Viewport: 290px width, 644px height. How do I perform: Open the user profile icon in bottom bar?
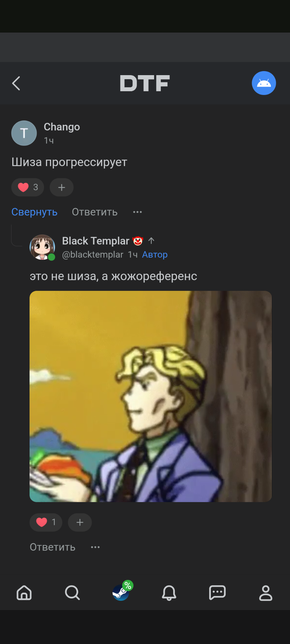pyautogui.click(x=266, y=593)
